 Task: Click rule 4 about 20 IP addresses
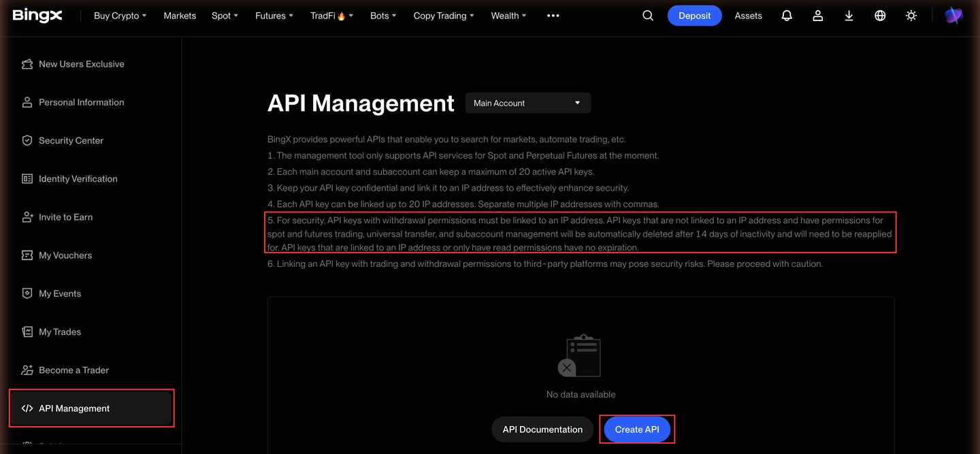tap(463, 204)
